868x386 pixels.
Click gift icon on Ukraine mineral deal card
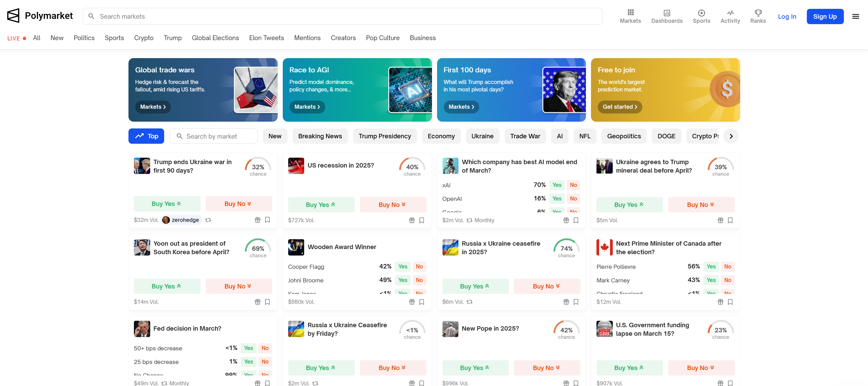click(721, 220)
